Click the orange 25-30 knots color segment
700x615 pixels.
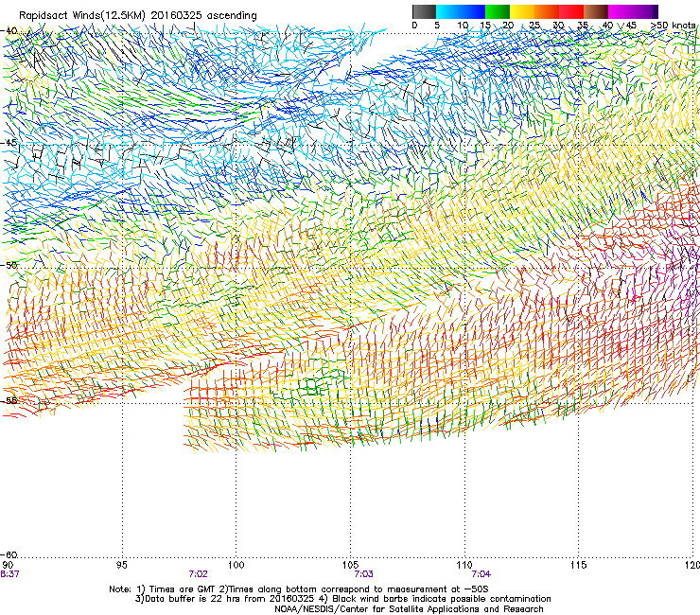(547, 11)
